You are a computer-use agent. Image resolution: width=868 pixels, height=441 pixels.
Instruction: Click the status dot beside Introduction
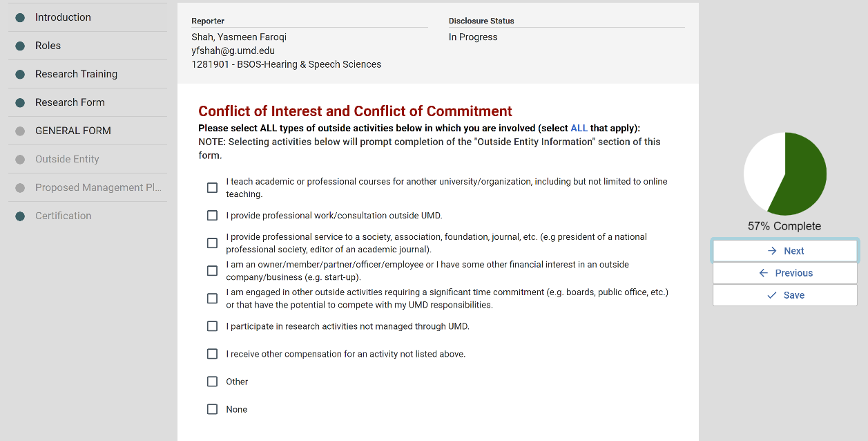20,17
